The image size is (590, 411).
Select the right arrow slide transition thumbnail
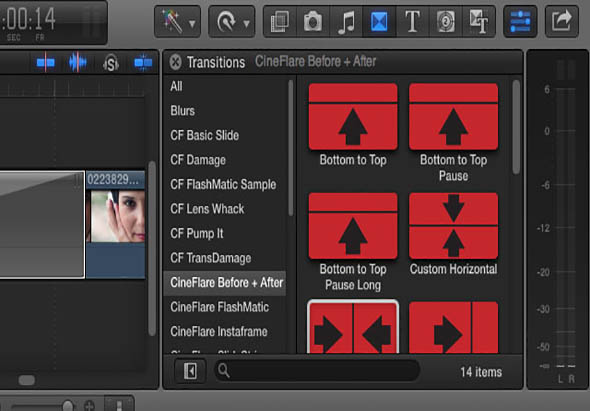(453, 327)
